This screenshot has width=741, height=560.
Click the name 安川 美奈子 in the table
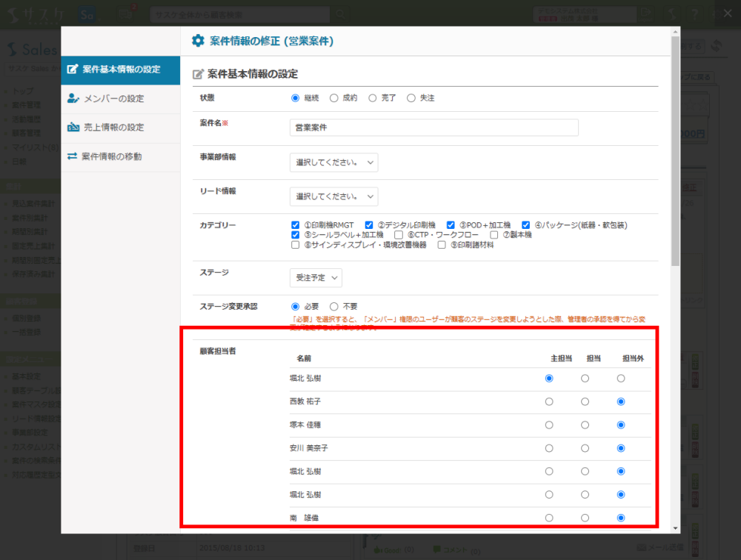(308, 448)
